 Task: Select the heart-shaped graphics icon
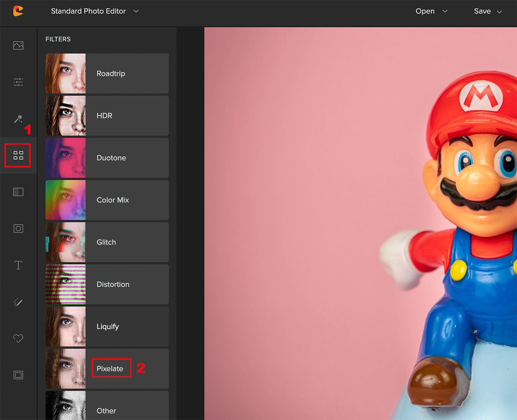pos(18,339)
